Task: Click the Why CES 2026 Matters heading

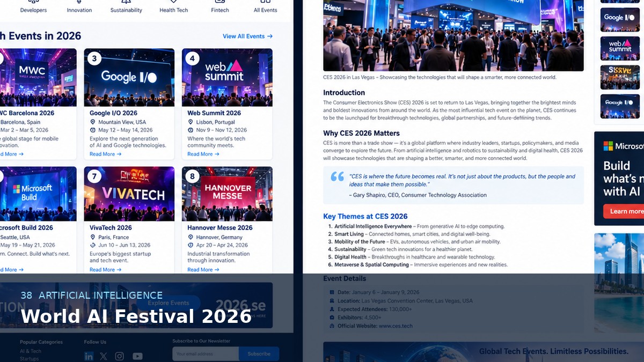Action: tap(361, 134)
